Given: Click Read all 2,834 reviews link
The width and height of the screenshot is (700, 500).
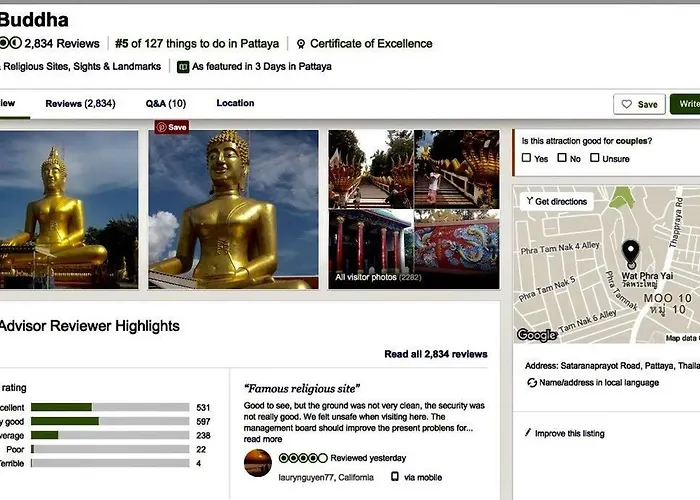Looking at the screenshot, I should [x=436, y=354].
